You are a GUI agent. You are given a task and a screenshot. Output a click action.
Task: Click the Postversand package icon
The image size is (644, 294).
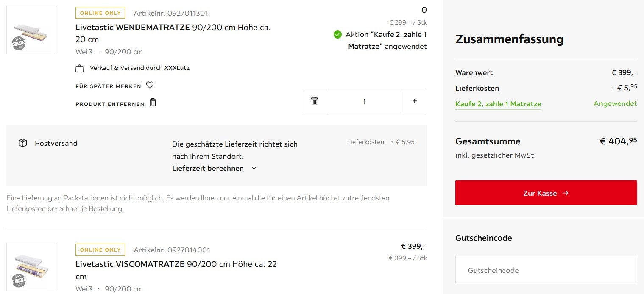(23, 143)
